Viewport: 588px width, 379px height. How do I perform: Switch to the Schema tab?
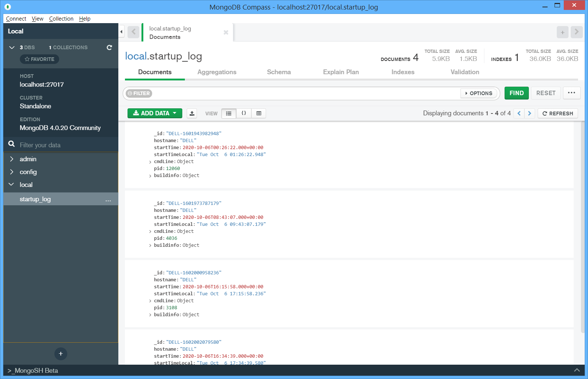coord(279,72)
